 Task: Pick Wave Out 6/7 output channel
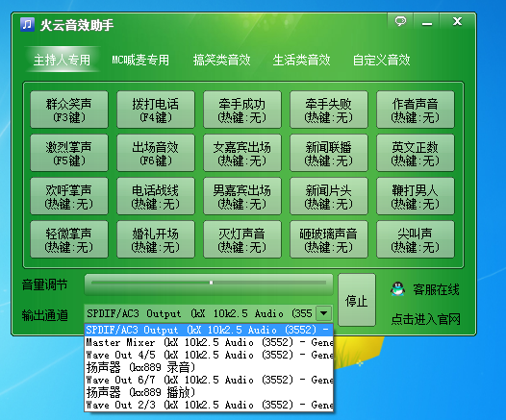coord(209,380)
